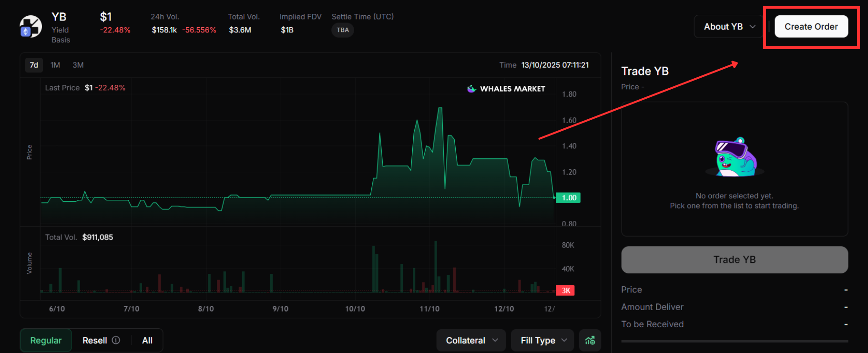Open the Collateral filter dropdown
The height and width of the screenshot is (353, 868).
click(x=471, y=340)
